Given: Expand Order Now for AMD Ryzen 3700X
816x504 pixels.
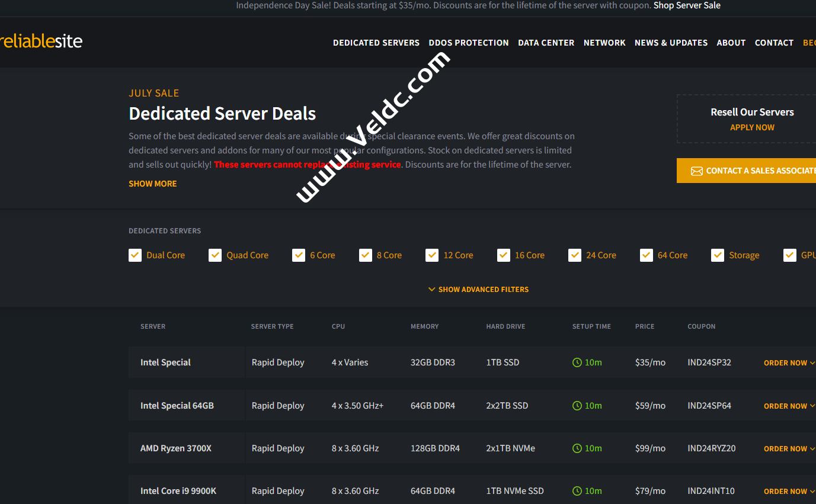Looking at the screenshot, I should click(788, 449).
